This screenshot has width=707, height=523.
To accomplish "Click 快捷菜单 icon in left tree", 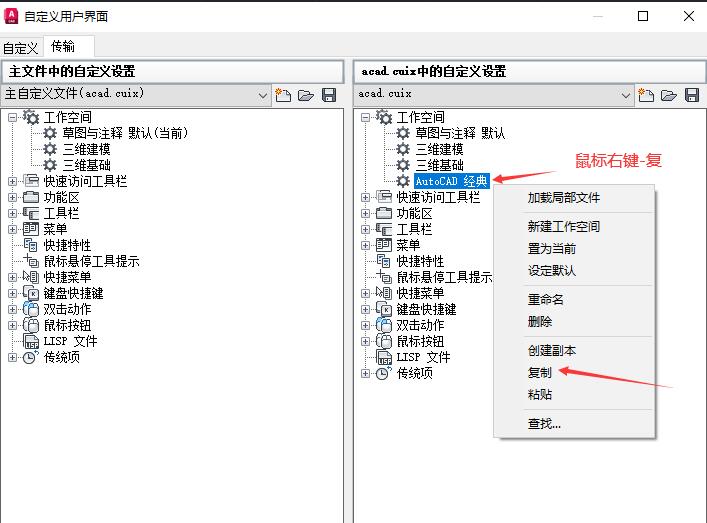I will pos(31,277).
